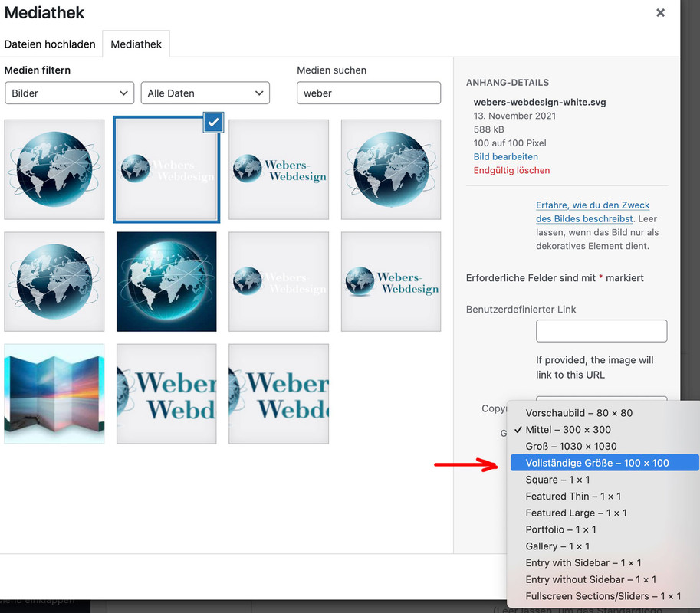Viewport: 700px width, 613px height.
Task: Switch to Dateien hochladen tab
Action: coord(50,44)
